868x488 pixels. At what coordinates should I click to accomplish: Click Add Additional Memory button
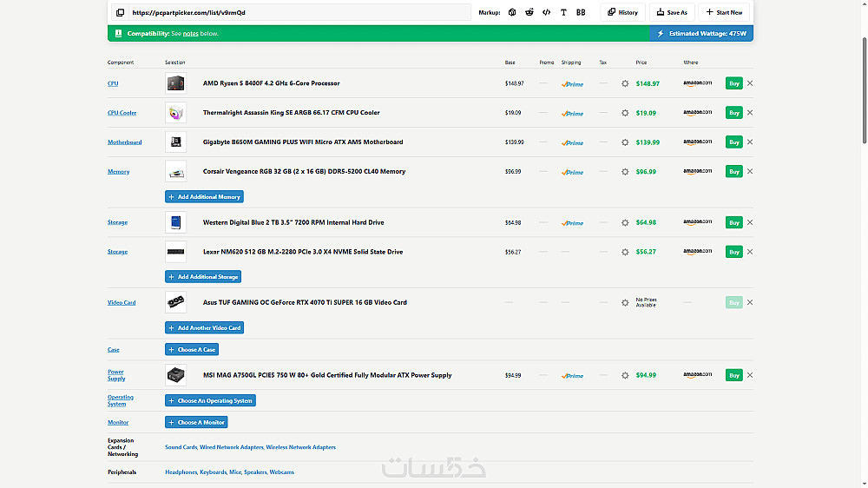[x=204, y=196]
